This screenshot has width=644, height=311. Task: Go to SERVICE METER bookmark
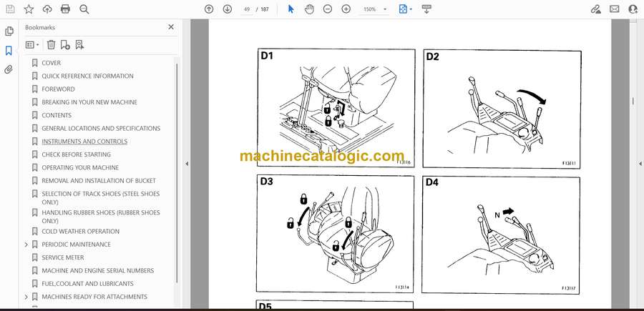point(63,257)
